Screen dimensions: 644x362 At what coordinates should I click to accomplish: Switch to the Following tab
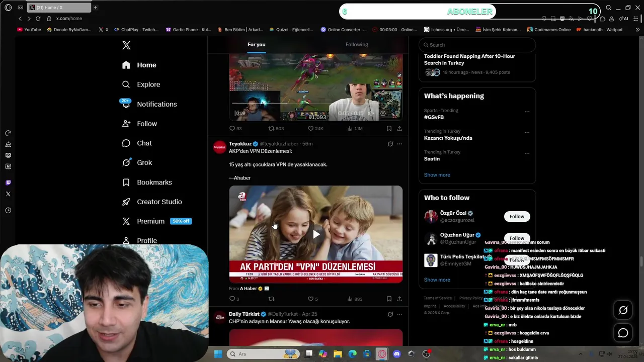pyautogui.click(x=357, y=44)
